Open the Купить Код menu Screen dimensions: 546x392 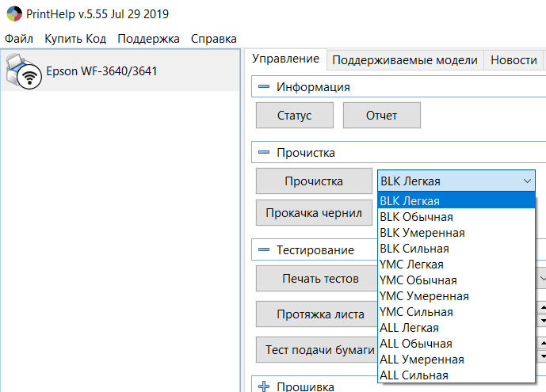coord(75,38)
